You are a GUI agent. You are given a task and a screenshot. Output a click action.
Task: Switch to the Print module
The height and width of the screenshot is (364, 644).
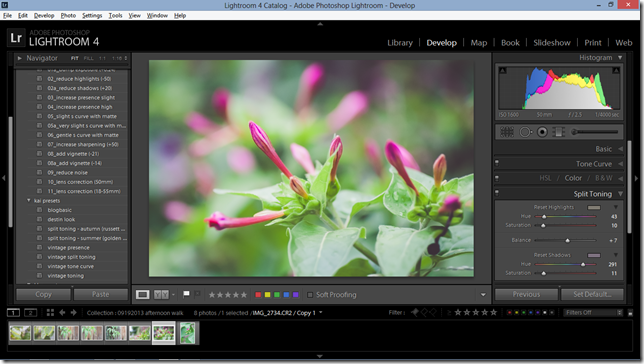click(x=593, y=43)
